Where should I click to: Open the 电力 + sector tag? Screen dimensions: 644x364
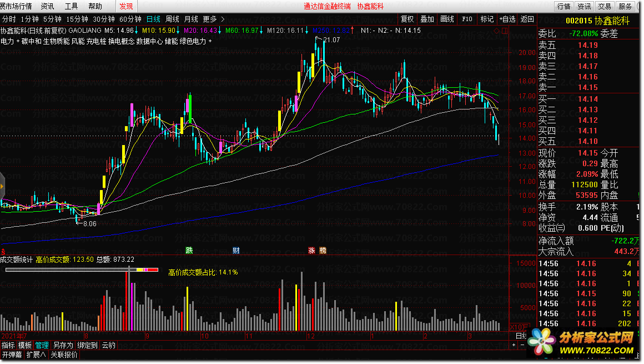(10, 41)
